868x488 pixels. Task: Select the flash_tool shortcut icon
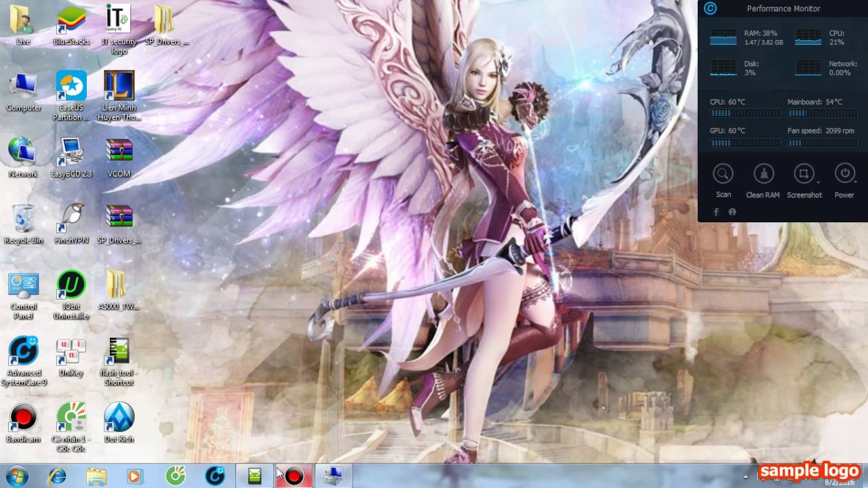(119, 361)
